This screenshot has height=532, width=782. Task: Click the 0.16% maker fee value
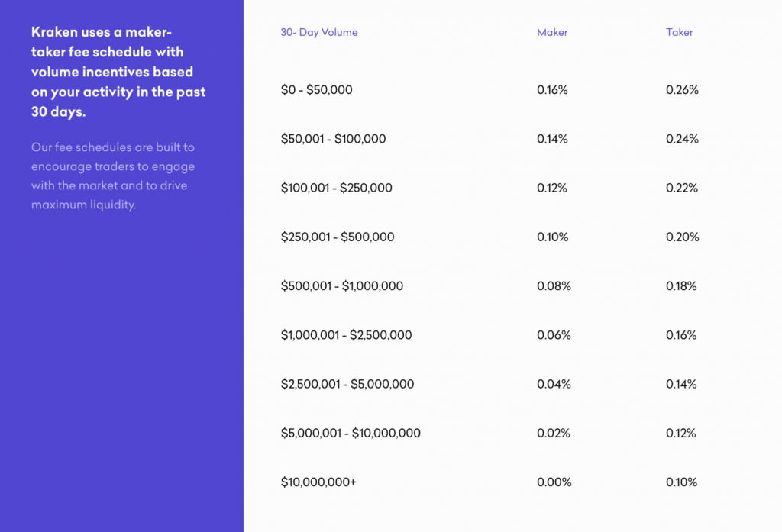pyautogui.click(x=552, y=90)
